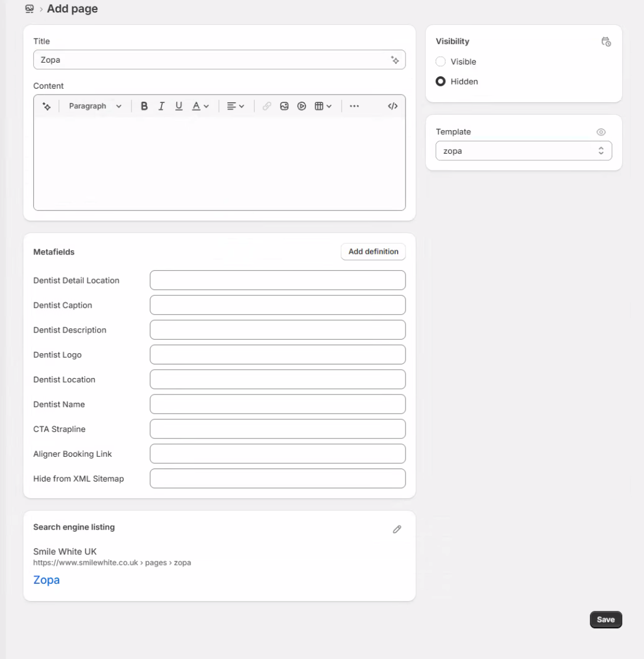The image size is (644, 659).
Task: Open the Paragraph style dropdown
Action: point(95,106)
